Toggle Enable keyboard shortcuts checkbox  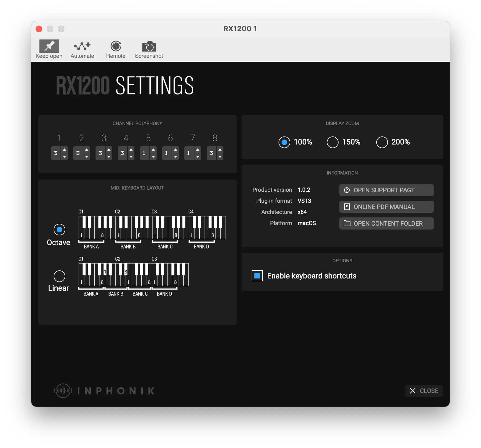257,276
